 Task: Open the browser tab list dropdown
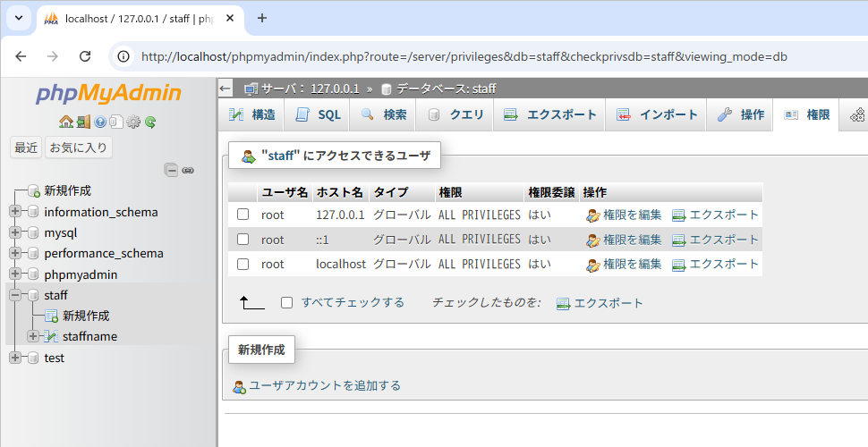(19, 18)
